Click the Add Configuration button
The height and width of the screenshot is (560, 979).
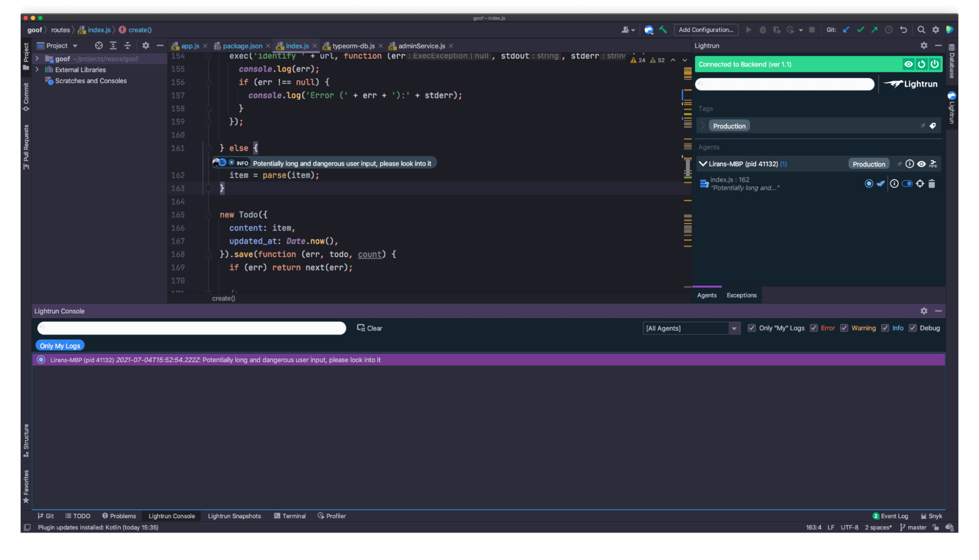click(706, 30)
